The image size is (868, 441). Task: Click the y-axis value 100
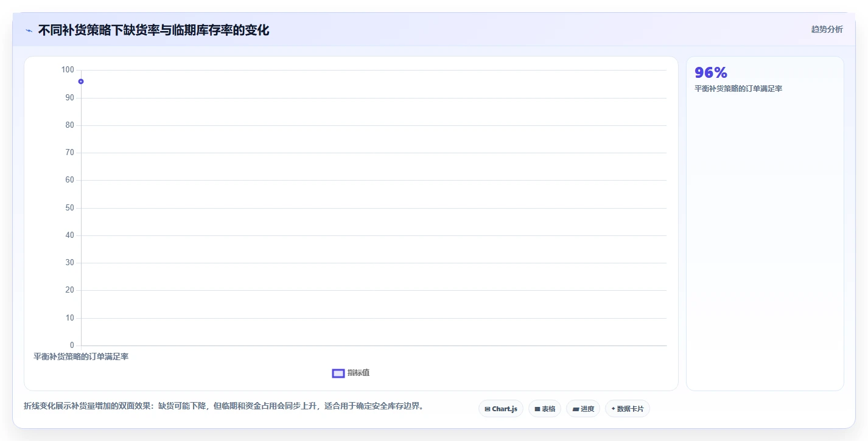(68, 70)
